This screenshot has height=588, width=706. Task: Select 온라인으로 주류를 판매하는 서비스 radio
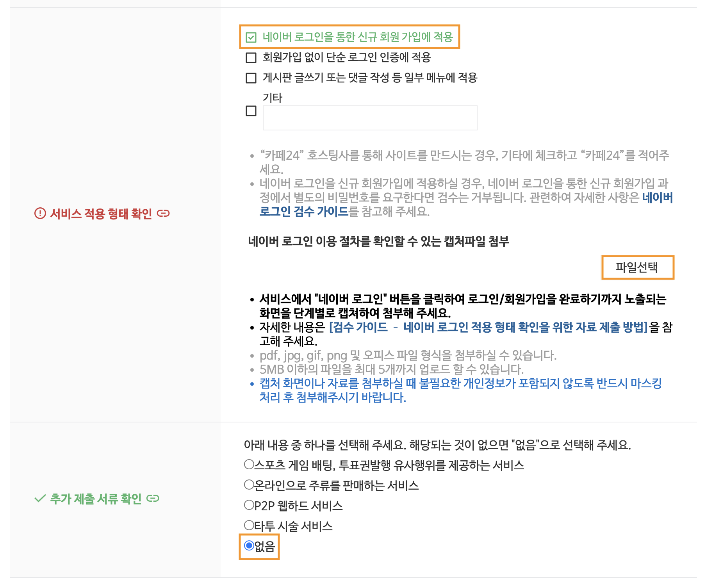[x=249, y=485]
